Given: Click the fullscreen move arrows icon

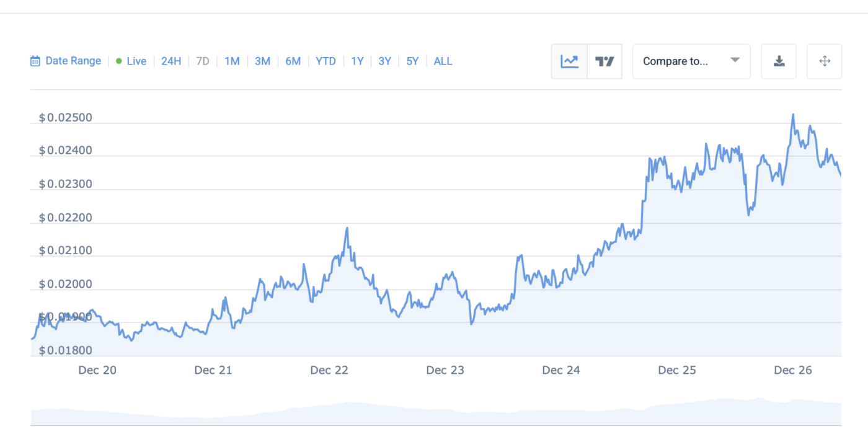Looking at the screenshot, I should point(825,61).
